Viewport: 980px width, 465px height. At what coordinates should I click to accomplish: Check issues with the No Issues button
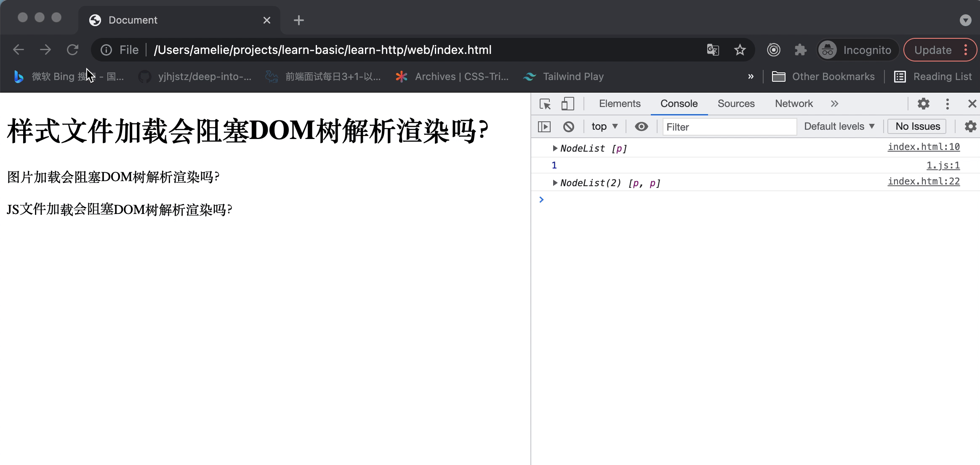click(x=916, y=126)
